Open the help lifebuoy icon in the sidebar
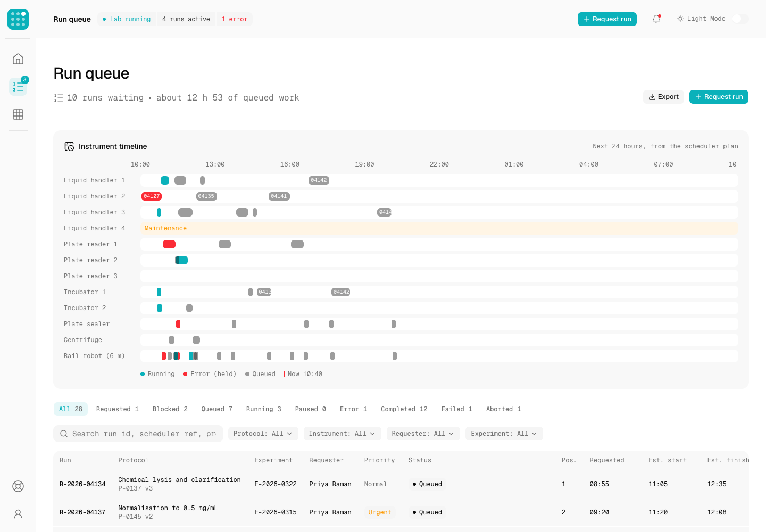Screen dimensions: 766x532 [x=18, y=486]
